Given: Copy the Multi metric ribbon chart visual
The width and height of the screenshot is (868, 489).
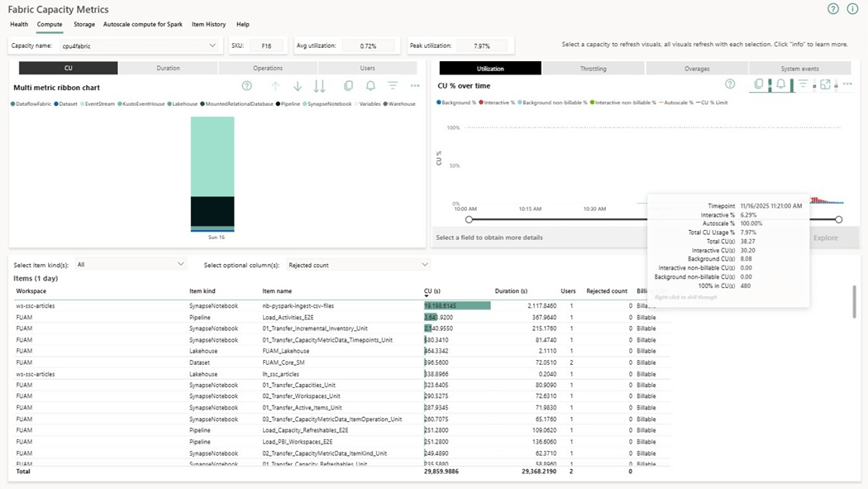Looking at the screenshot, I should tap(348, 86).
